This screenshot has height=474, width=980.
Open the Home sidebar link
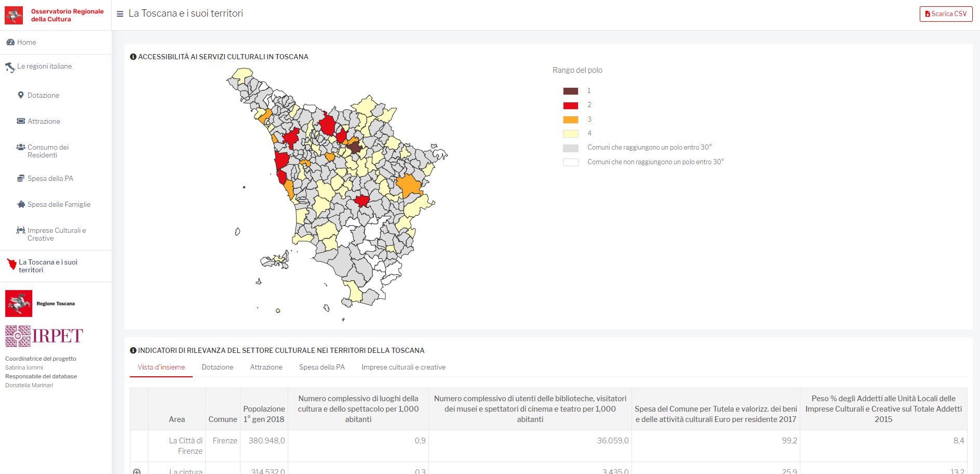(x=26, y=42)
